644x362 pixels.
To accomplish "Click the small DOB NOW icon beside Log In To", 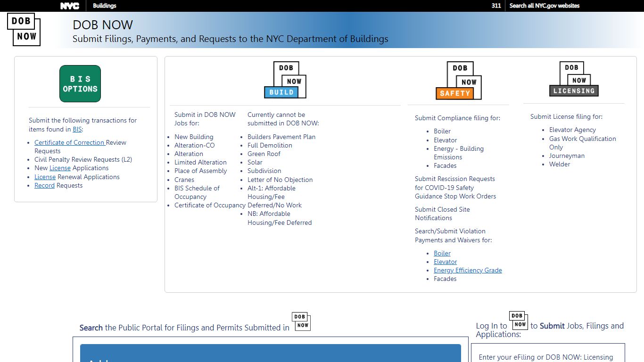I will pyautogui.click(x=519, y=320).
